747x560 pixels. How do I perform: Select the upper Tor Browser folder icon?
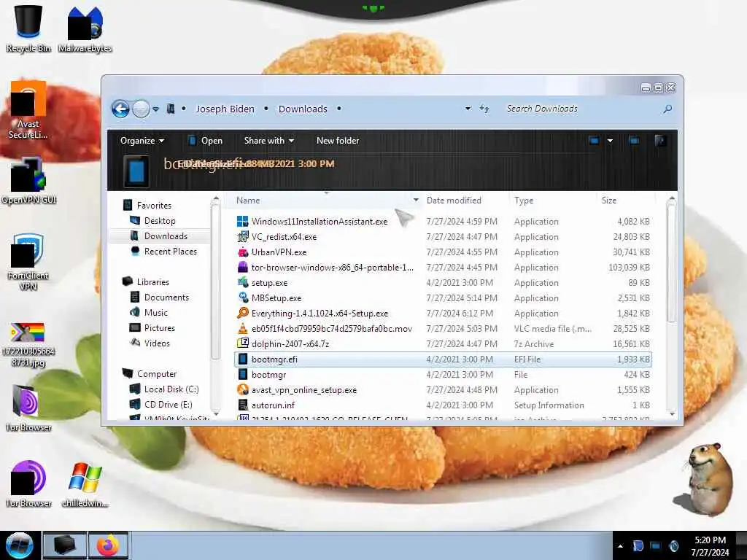(x=28, y=408)
